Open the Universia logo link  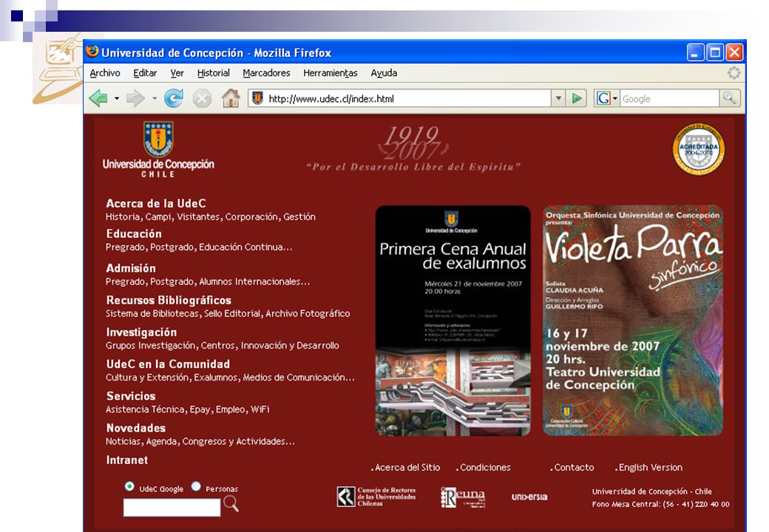coord(529,497)
